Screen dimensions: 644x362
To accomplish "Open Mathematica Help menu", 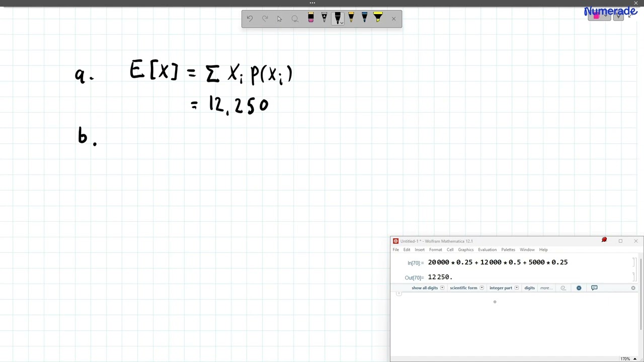I will click(543, 249).
